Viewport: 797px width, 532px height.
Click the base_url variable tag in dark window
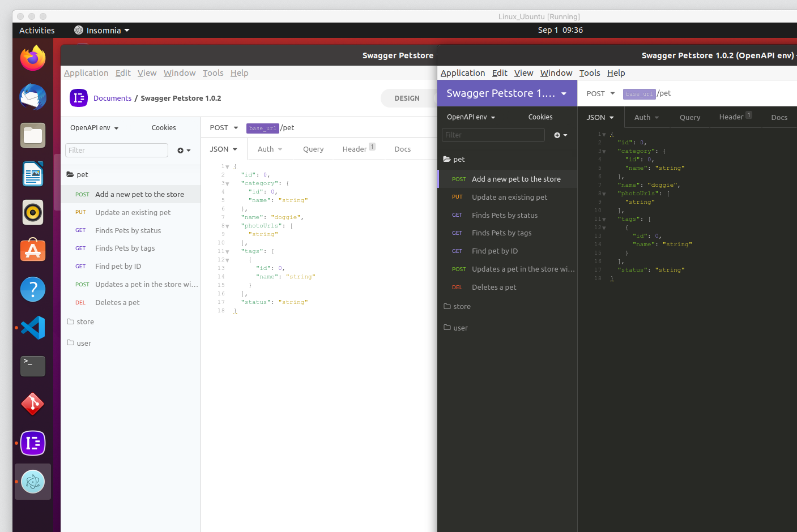[x=640, y=94]
